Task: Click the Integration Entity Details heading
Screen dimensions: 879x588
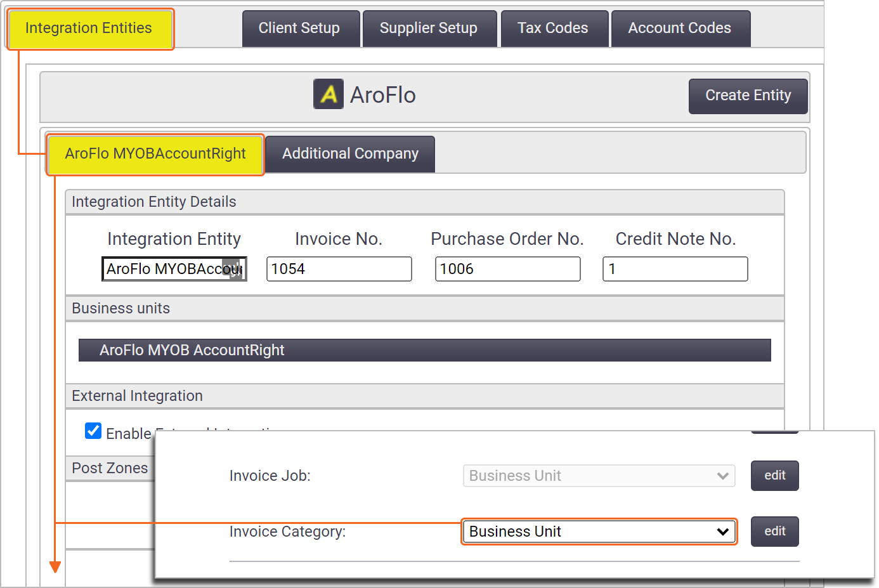Action: (x=154, y=202)
